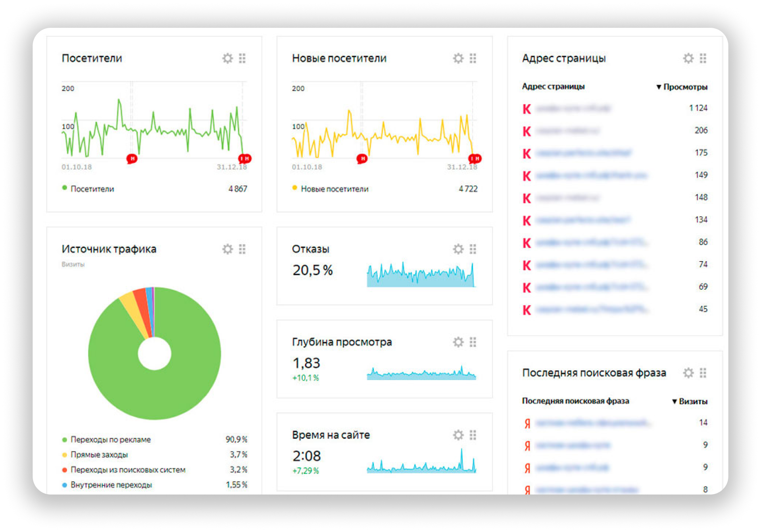Toggle Переходы по рекламе legend entry
The height and width of the screenshot is (532, 761).
click(x=106, y=439)
